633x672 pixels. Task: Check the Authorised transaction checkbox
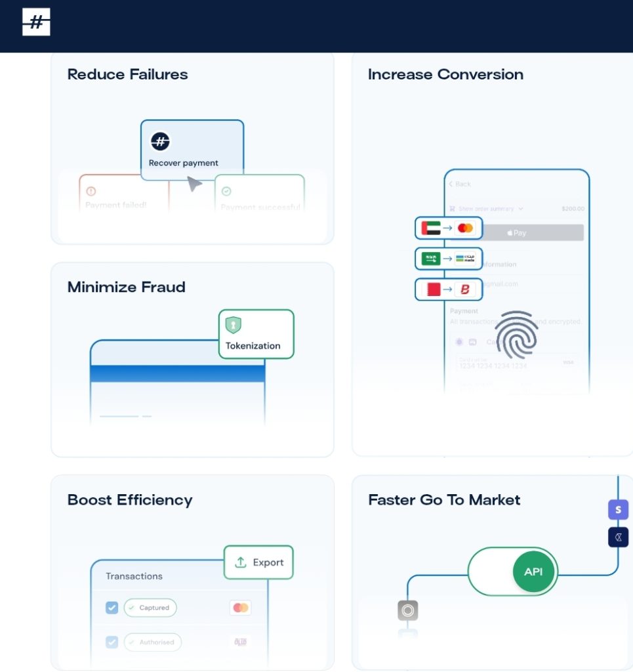click(x=112, y=642)
